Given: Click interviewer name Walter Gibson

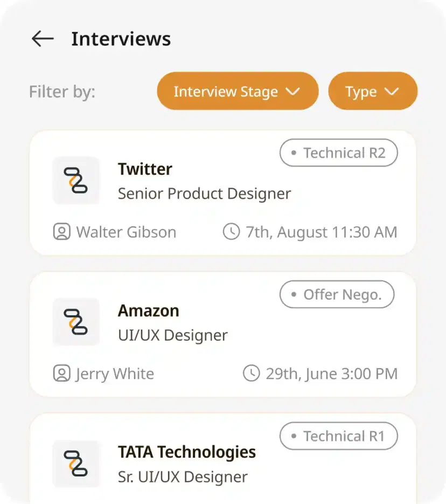Looking at the screenshot, I should (126, 232).
